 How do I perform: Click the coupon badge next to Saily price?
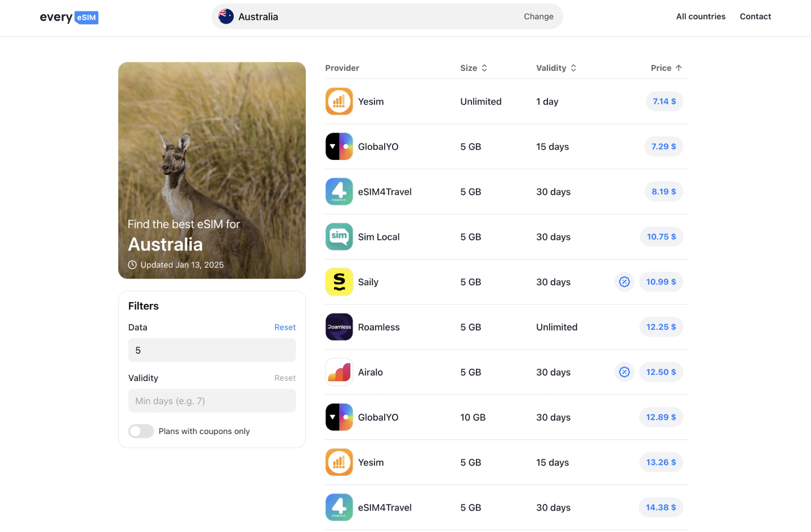[x=625, y=281]
